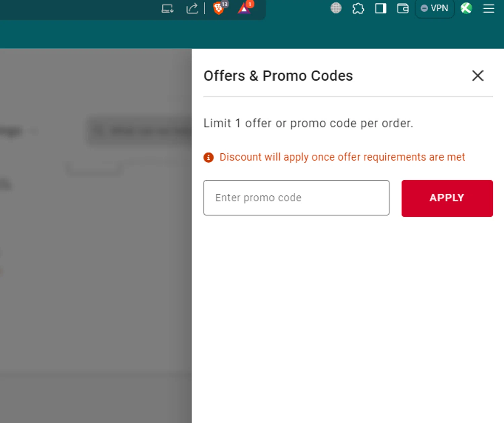The height and width of the screenshot is (423, 504).
Task: Close the Offers & Promo Codes panel
Action: 477,76
